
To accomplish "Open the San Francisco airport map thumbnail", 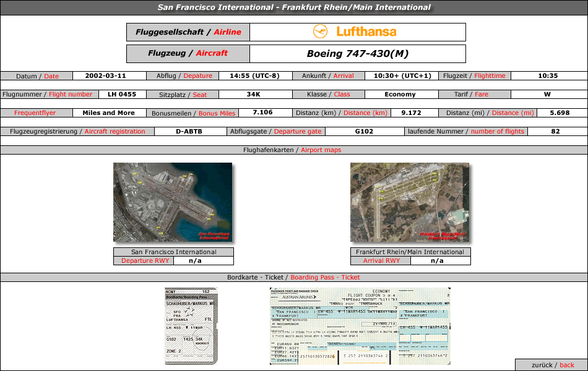I will [x=173, y=202].
